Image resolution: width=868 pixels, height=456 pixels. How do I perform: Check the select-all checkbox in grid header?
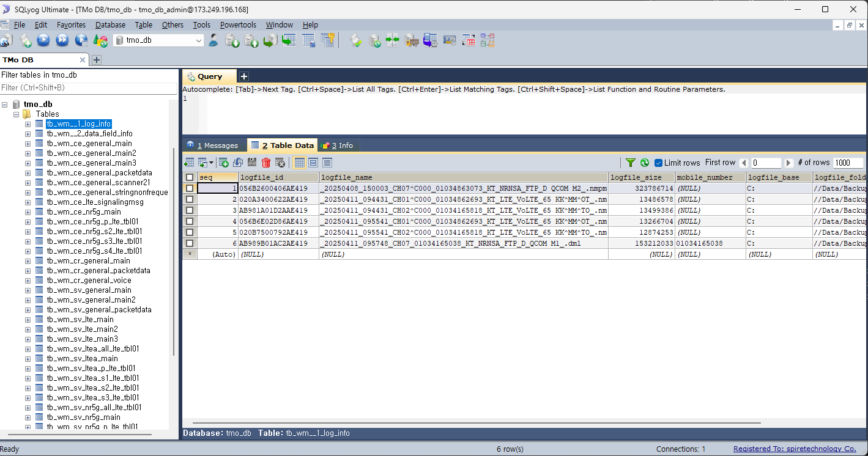coord(190,177)
